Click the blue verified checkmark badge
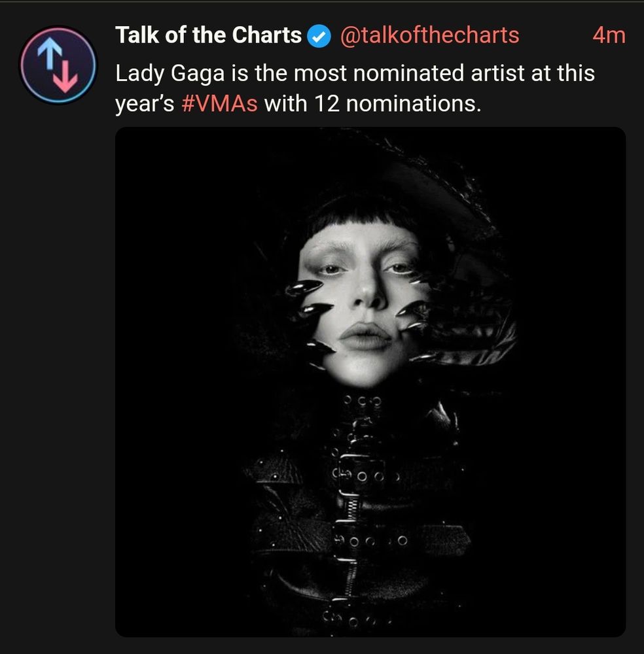644x654 pixels. click(x=319, y=36)
